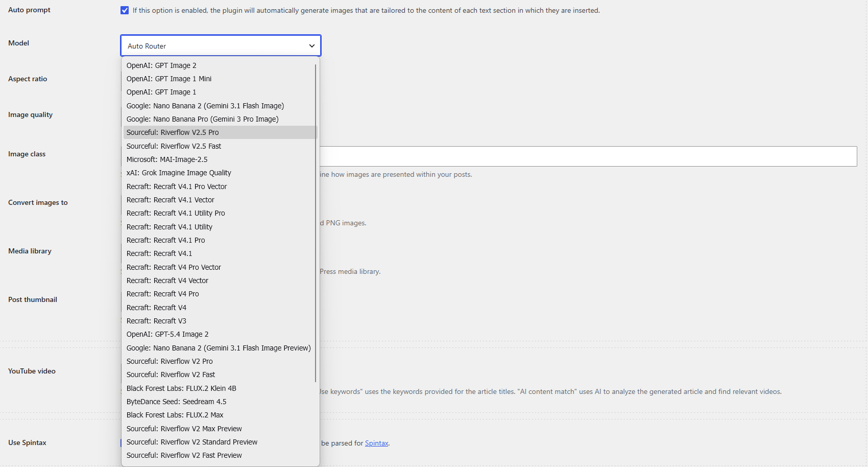Choose OpenAI: GPT Image 1 from list
Image resolution: width=868 pixels, height=467 pixels.
[x=220, y=92]
